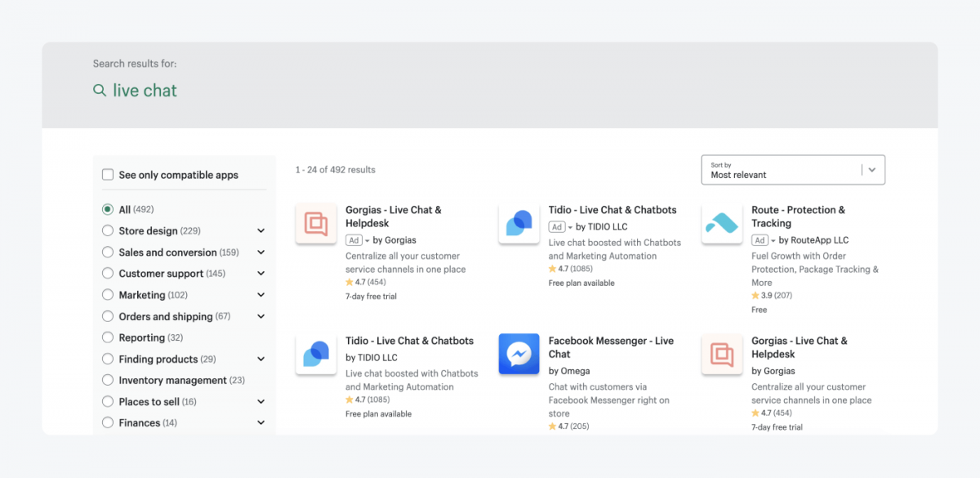Open the ad info arrow next to Tidio Ad badge
980x478 pixels.
coord(571,228)
